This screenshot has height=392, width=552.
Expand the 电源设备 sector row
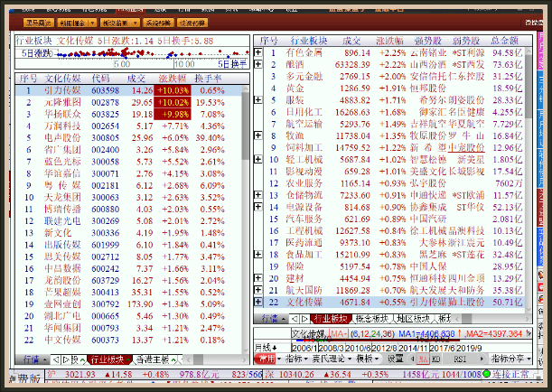258,207
